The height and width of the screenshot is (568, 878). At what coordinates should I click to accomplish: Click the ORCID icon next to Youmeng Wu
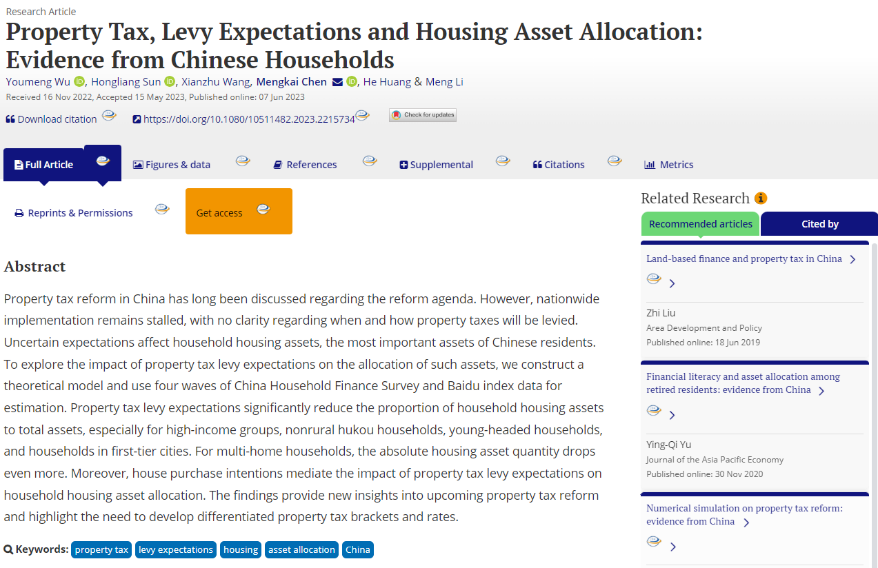coord(80,82)
